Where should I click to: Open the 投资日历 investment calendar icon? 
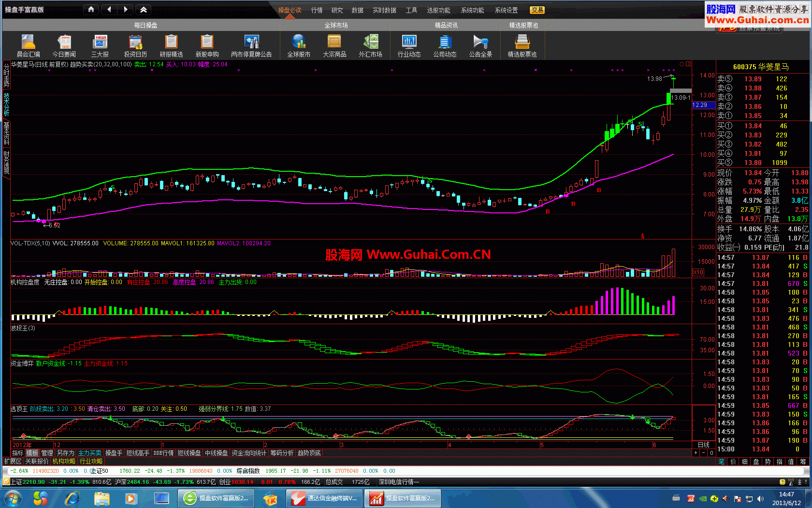point(135,46)
